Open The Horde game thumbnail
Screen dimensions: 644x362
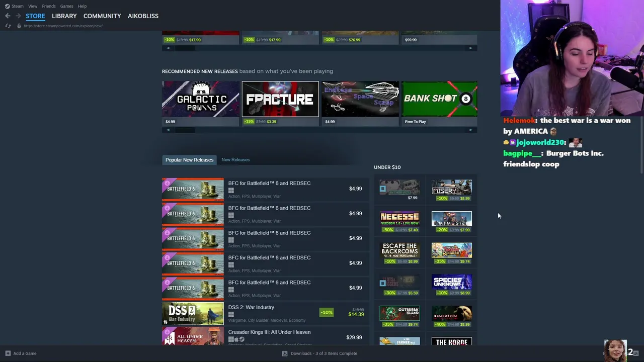point(452,341)
